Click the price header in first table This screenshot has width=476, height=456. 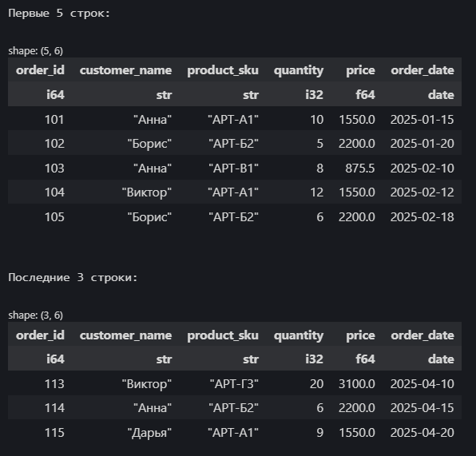click(360, 70)
